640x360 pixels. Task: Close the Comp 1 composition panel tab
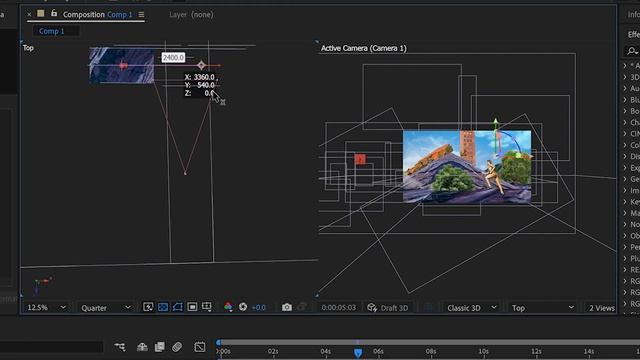(x=29, y=14)
